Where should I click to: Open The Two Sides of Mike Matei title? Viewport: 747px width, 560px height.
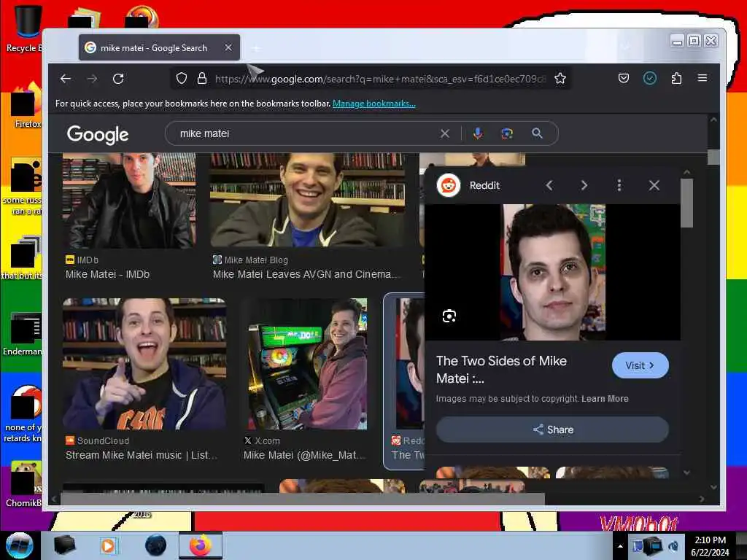click(501, 370)
